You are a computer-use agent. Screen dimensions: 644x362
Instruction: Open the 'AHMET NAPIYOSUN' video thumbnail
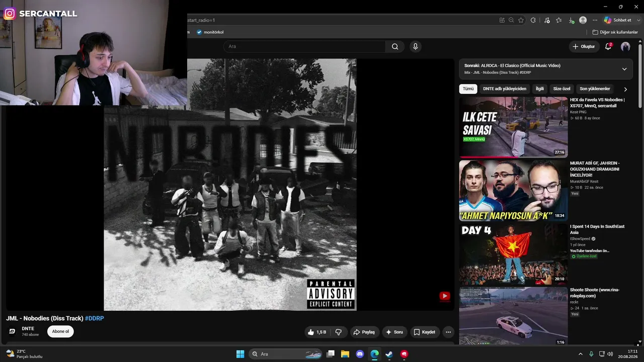pyautogui.click(x=513, y=191)
